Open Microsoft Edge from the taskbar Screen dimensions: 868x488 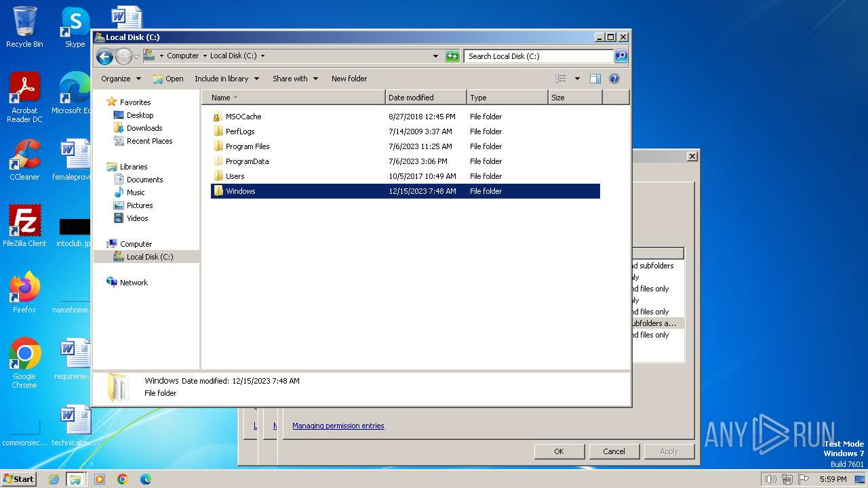145,479
